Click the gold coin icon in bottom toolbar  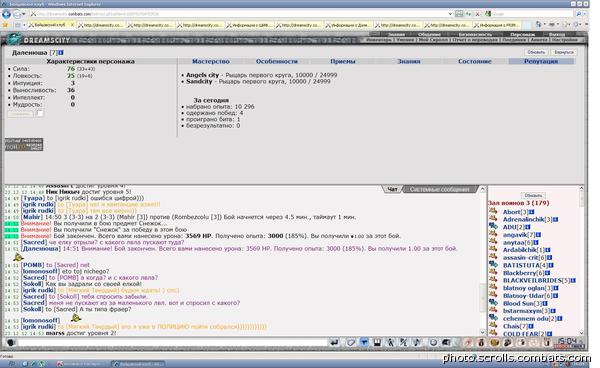coord(495,342)
